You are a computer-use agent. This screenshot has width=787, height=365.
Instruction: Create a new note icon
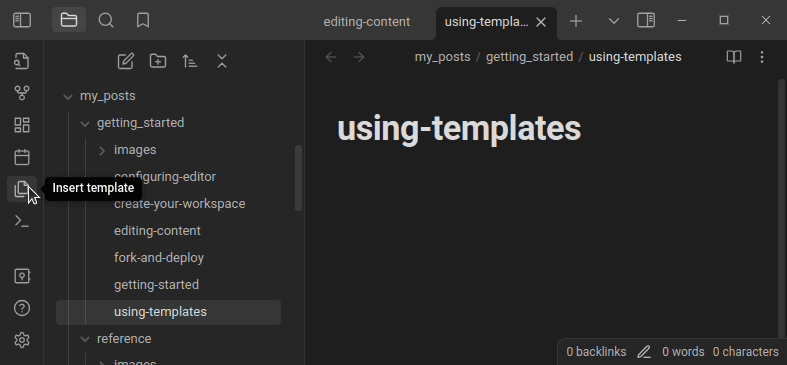(125, 61)
